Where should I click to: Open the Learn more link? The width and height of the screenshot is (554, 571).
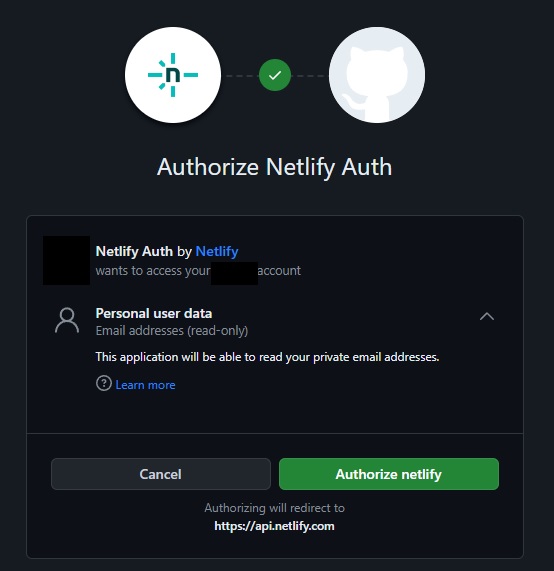tap(145, 385)
